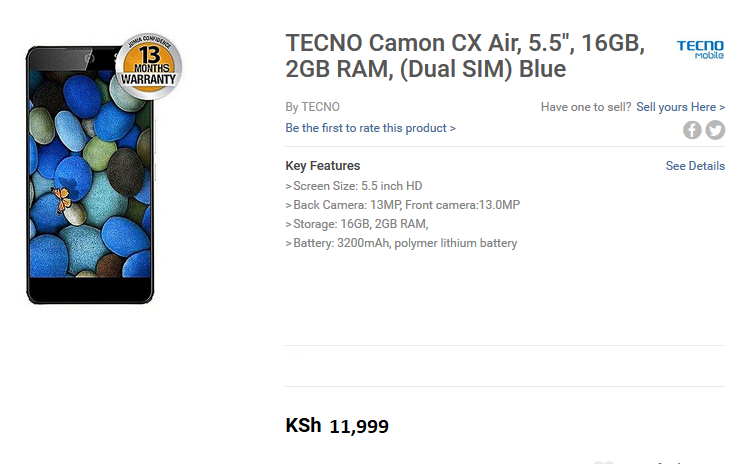750x464 pixels.
Task: Click the 'Key Features' heading
Action: tap(322, 166)
